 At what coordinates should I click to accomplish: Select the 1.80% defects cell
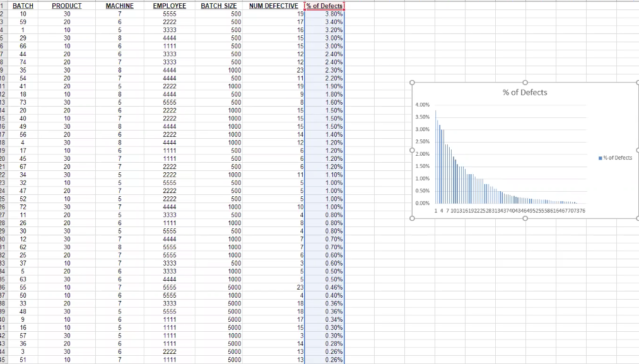tap(324, 94)
